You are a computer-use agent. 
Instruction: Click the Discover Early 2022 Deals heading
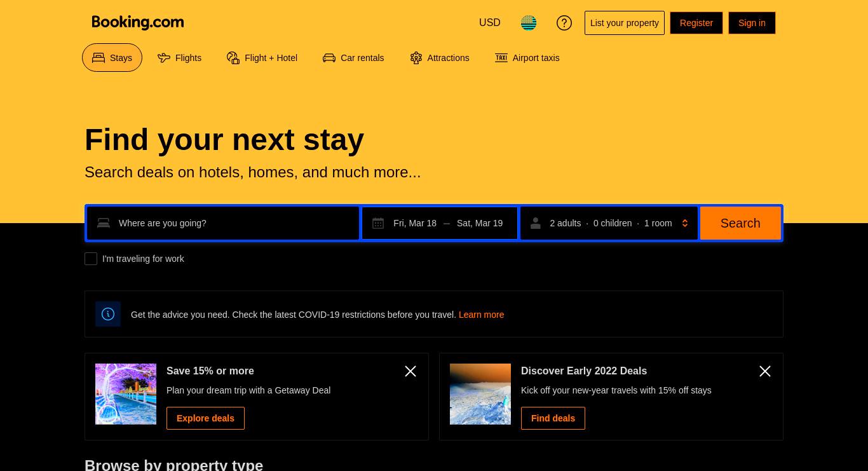point(584,371)
